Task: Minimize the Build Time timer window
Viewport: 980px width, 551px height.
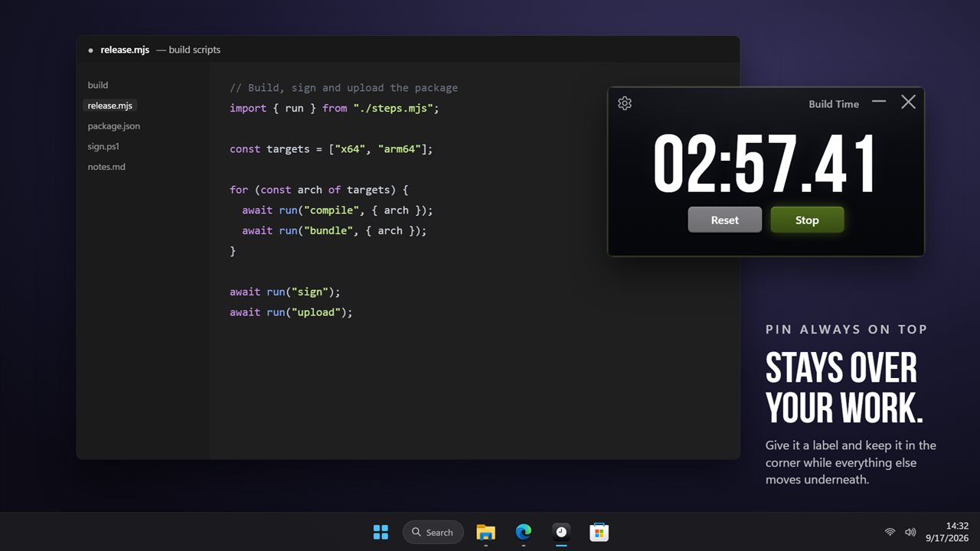Action: click(879, 101)
